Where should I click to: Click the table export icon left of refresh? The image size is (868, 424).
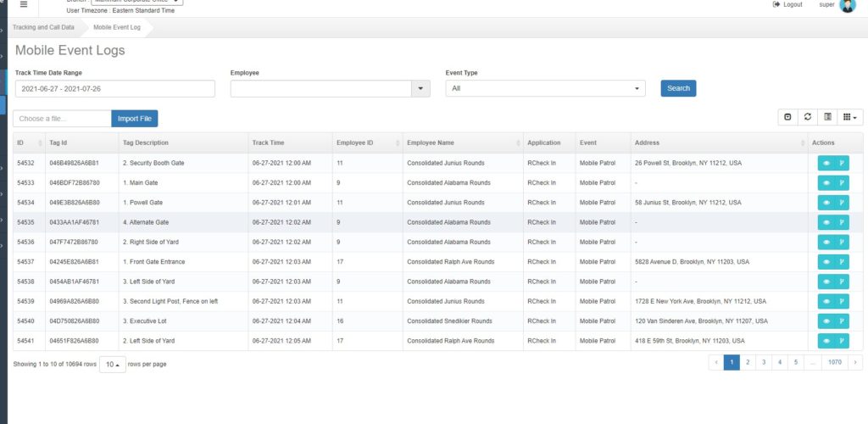787,117
